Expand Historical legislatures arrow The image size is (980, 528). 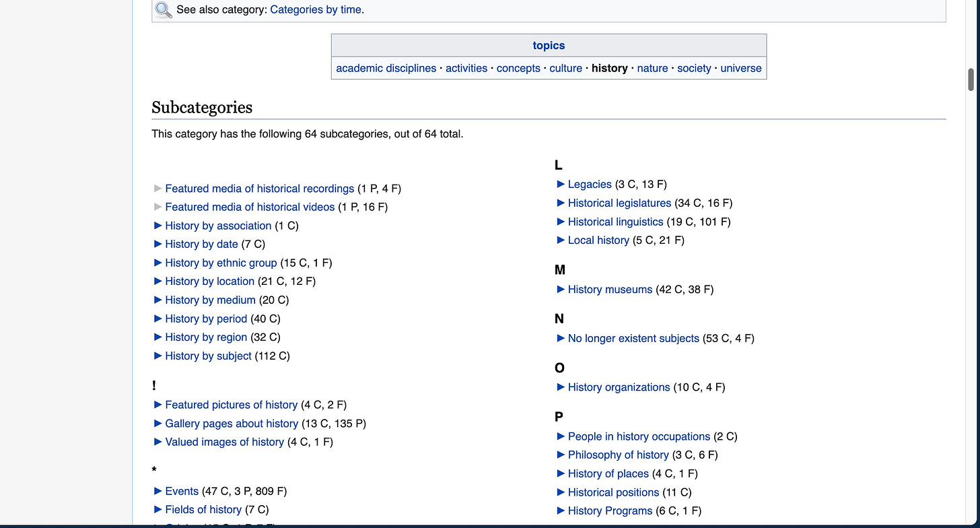tap(561, 203)
